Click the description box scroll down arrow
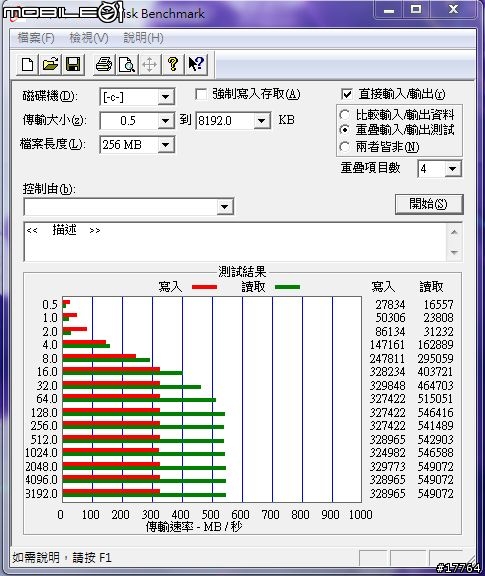Viewport: 485px width, 576px height. (454, 252)
